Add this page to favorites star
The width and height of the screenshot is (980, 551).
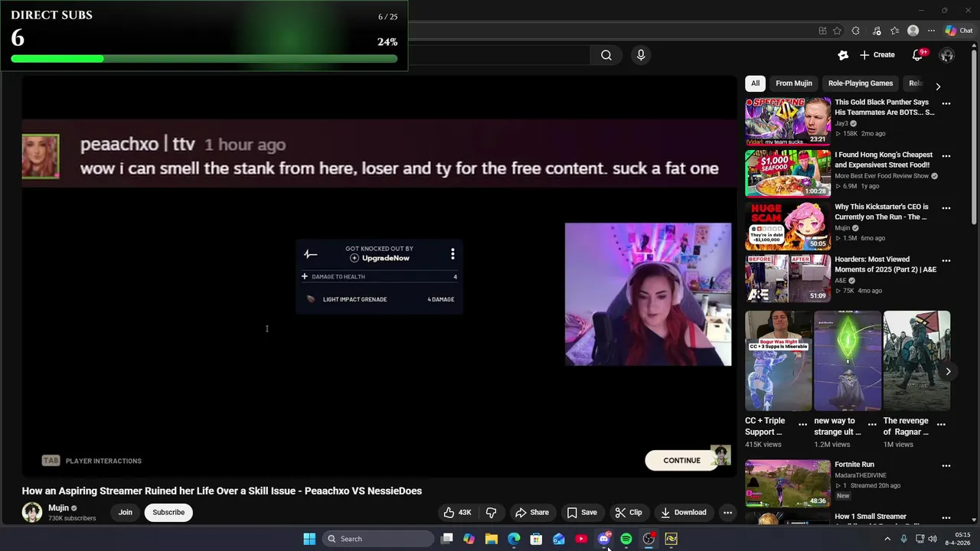click(837, 31)
